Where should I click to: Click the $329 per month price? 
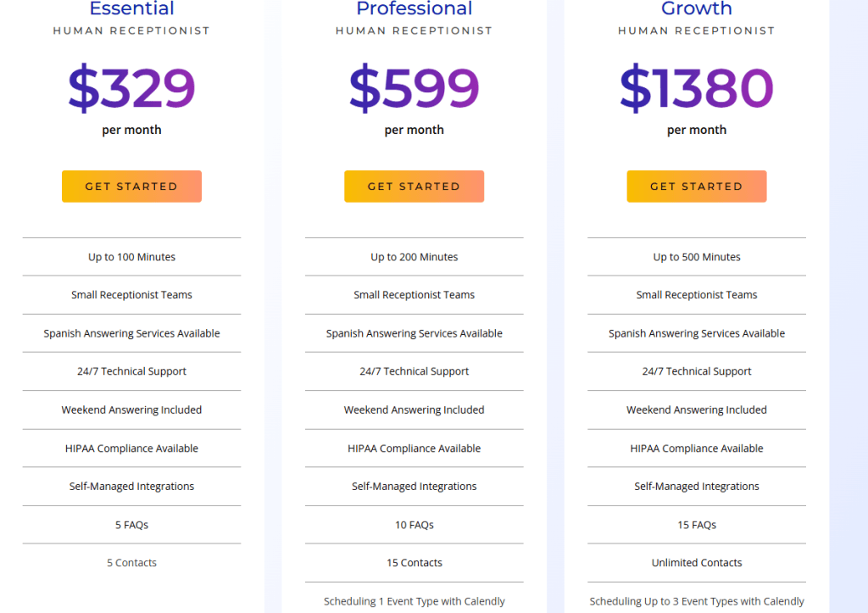(x=131, y=88)
